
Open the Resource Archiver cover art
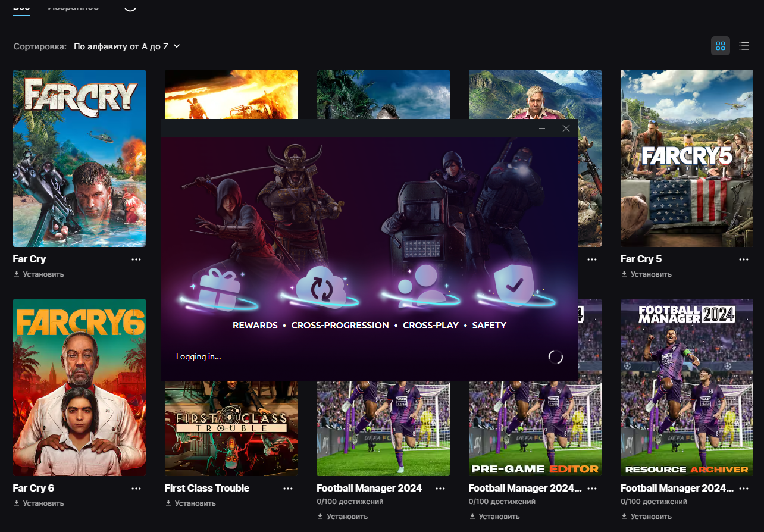pos(687,387)
